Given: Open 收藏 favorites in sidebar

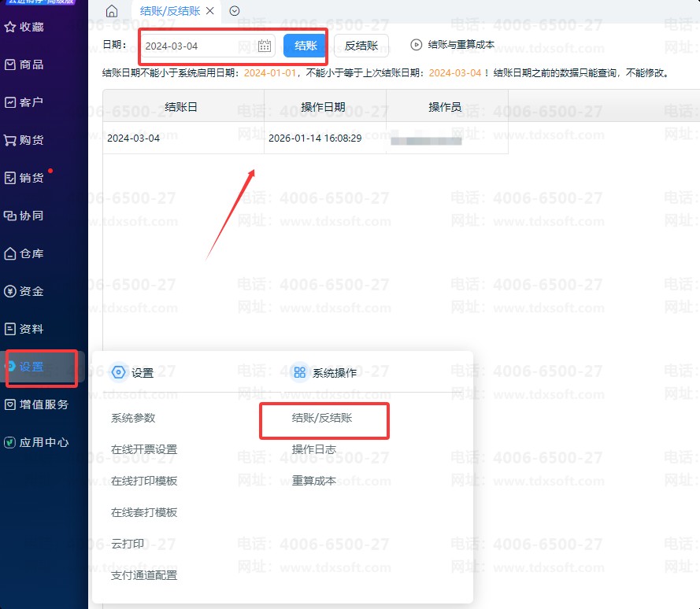Looking at the screenshot, I should [x=31, y=27].
